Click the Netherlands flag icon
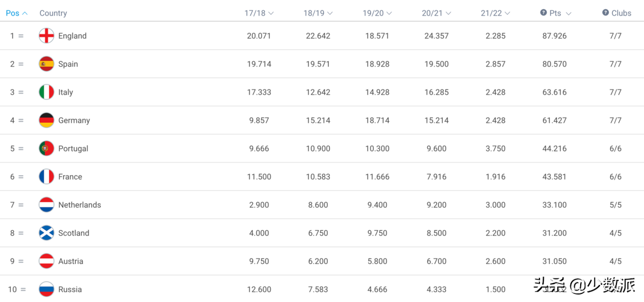Viewport: 644px width, 302px height. 47,204
